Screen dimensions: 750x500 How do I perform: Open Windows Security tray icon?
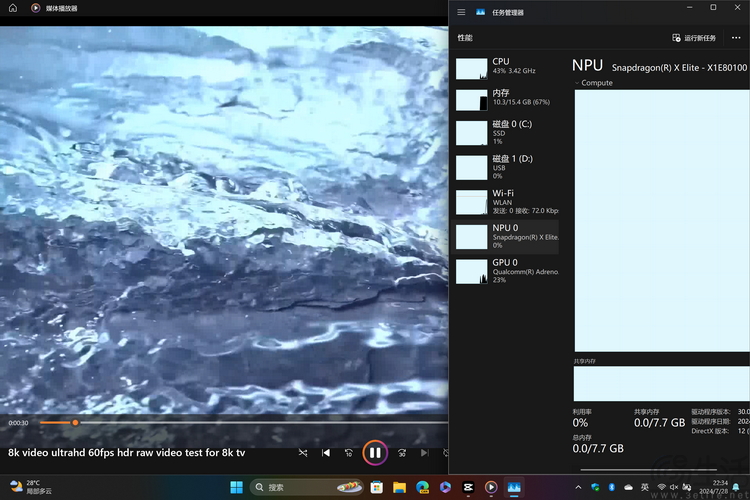click(x=595, y=487)
